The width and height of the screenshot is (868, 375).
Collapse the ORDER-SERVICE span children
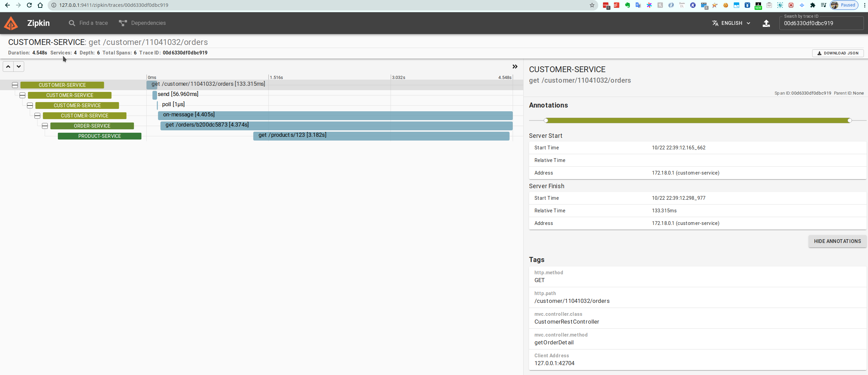click(x=45, y=126)
